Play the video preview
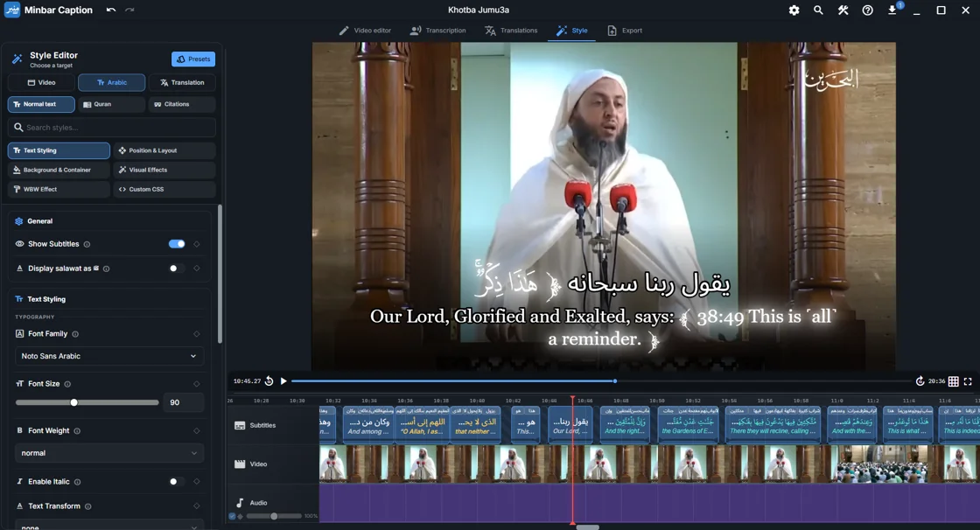This screenshot has width=980, height=530. pyautogui.click(x=283, y=380)
